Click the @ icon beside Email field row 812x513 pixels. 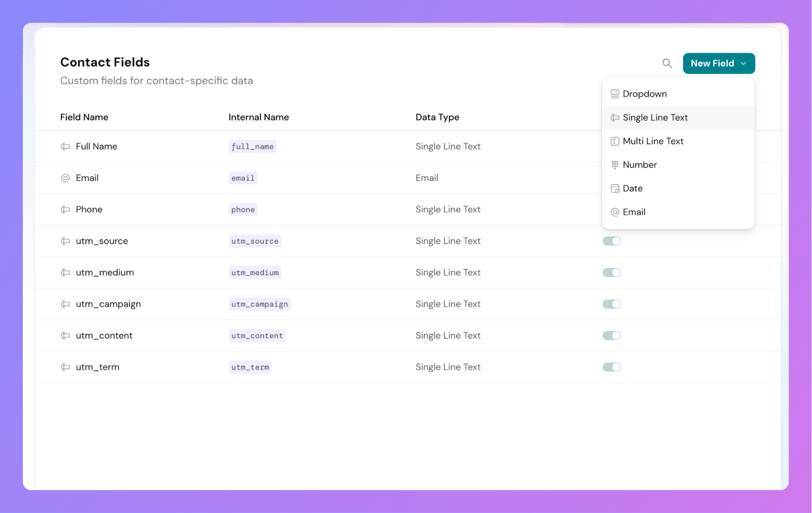click(66, 178)
